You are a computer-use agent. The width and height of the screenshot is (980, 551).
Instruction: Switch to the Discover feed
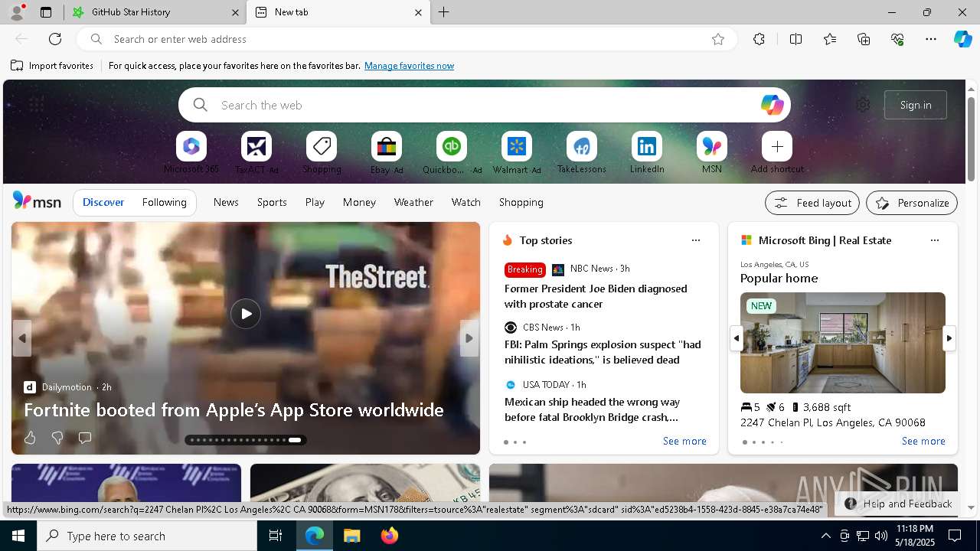tap(103, 203)
